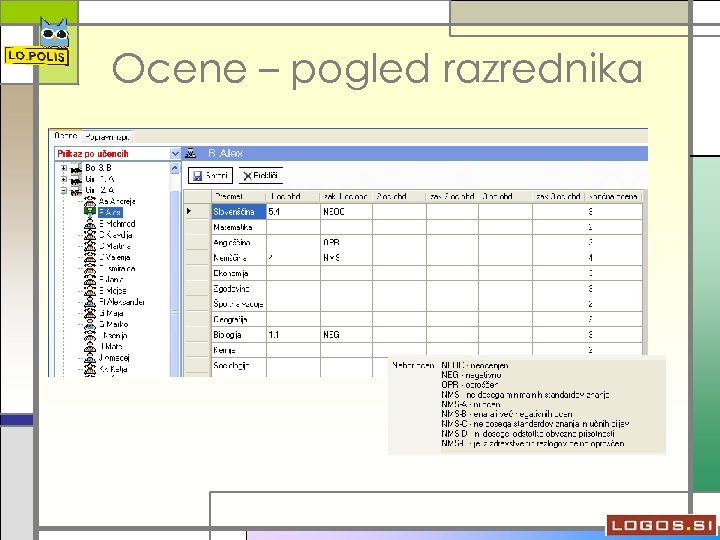Select the Gim 2.A class label
720x540 pixels.
point(100,190)
